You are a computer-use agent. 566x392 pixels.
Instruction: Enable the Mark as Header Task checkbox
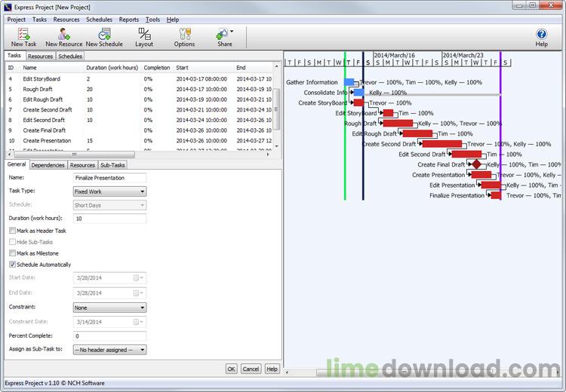tap(12, 231)
